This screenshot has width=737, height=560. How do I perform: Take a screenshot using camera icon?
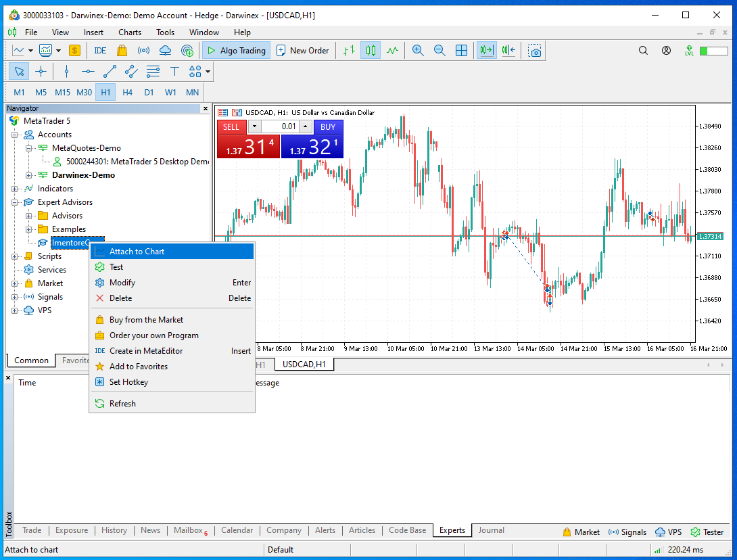tap(534, 50)
